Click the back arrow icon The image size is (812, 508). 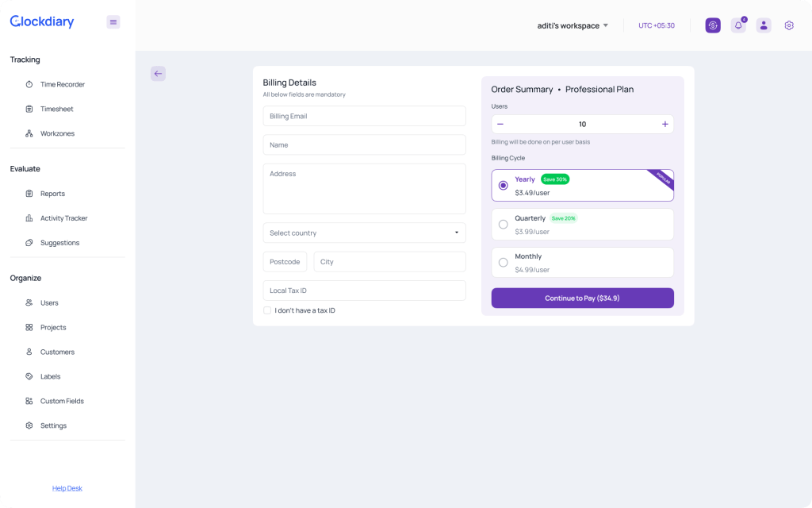pos(158,74)
